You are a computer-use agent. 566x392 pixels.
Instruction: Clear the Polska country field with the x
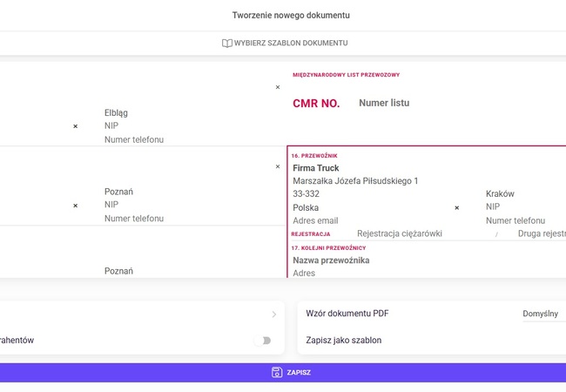(457, 208)
